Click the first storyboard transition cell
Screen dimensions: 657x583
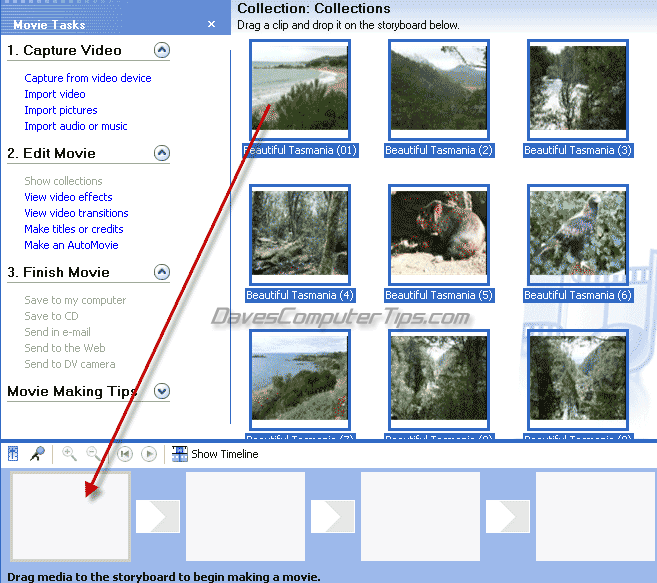point(157,516)
